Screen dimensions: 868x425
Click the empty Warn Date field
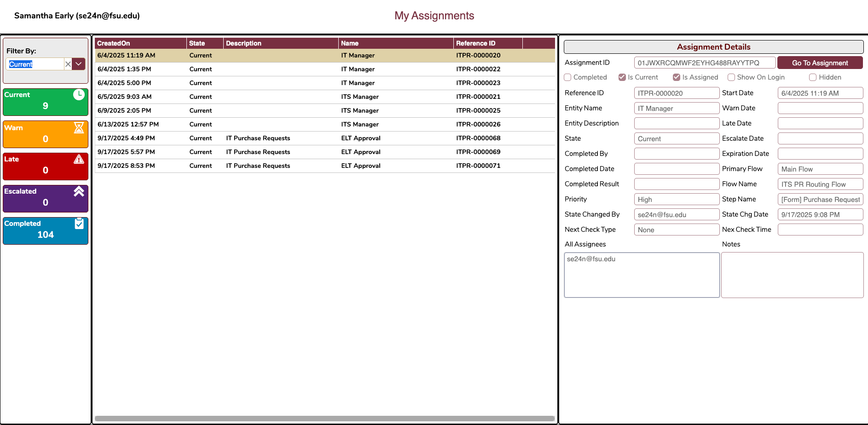820,108
